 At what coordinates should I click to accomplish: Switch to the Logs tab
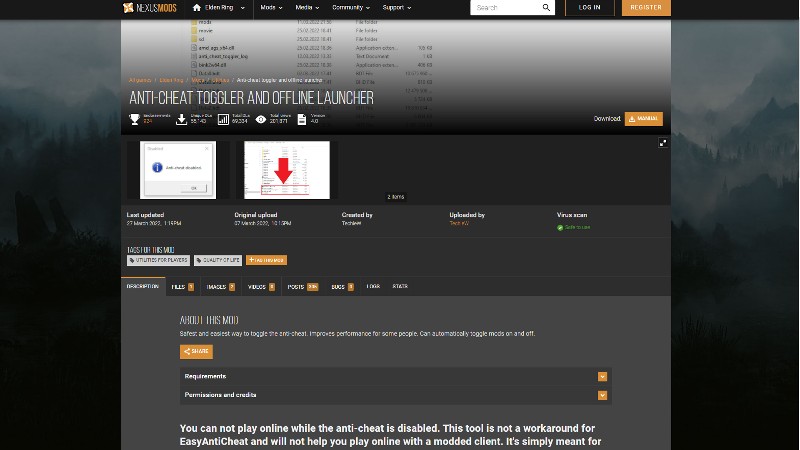[x=373, y=287]
